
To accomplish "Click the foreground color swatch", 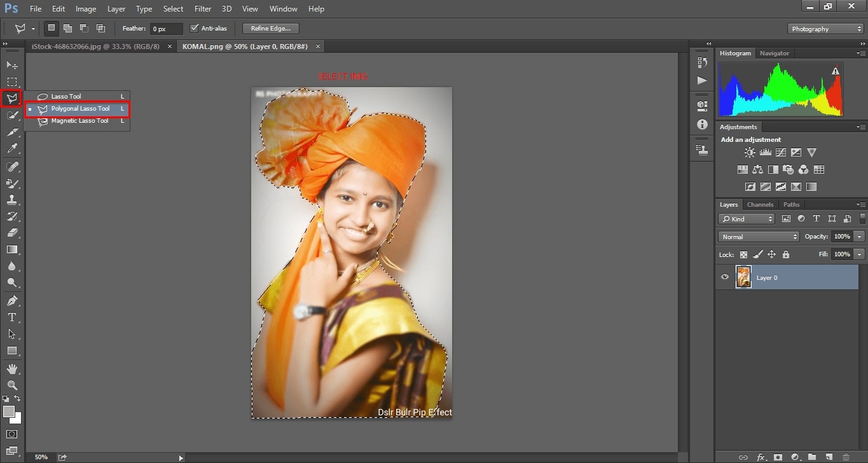I will point(9,411).
